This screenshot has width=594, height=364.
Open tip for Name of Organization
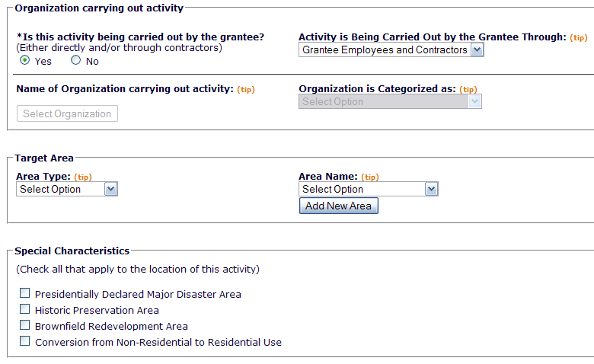[x=245, y=90]
